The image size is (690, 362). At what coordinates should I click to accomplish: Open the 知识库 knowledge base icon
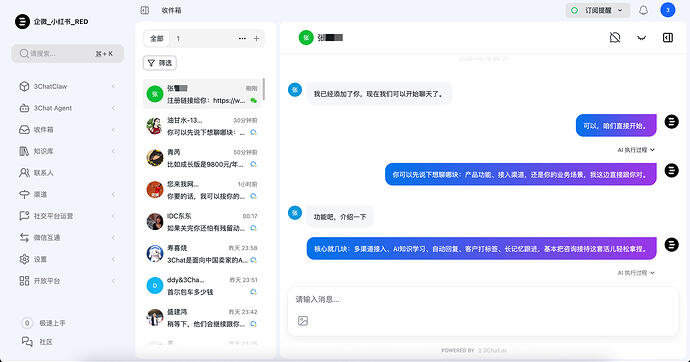pyautogui.click(x=24, y=151)
